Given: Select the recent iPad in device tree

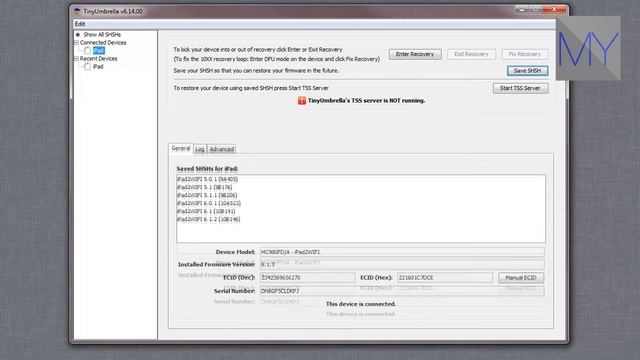Looking at the screenshot, I should 98,67.
